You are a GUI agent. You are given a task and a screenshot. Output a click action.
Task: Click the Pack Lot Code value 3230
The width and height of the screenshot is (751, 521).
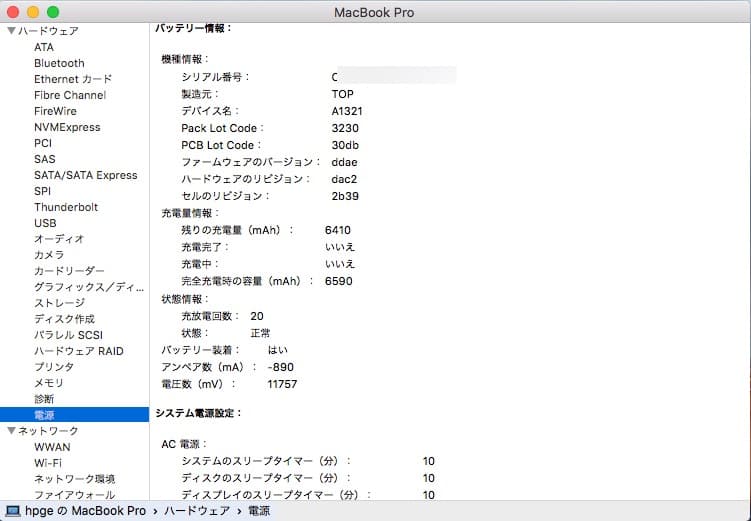[x=345, y=128]
